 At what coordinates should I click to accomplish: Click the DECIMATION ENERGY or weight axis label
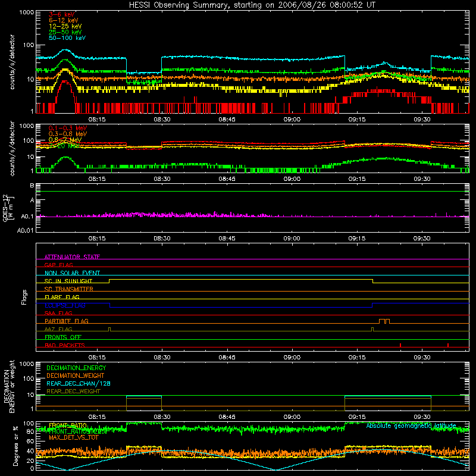click(9, 386)
